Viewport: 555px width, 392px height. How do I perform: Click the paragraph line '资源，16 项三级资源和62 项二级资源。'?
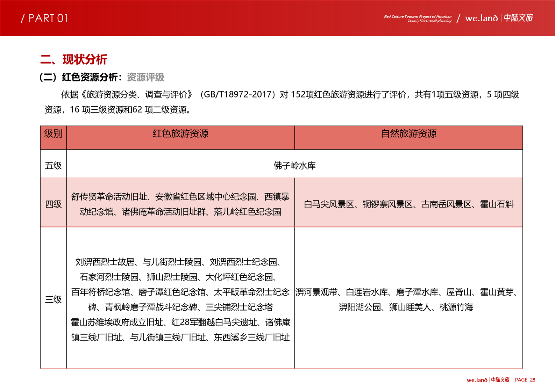point(118,110)
